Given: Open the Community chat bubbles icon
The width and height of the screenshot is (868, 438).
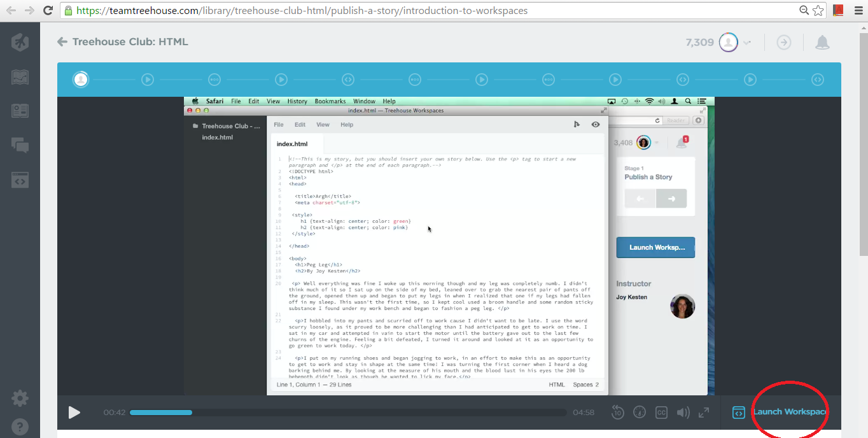Looking at the screenshot, I should point(20,145).
